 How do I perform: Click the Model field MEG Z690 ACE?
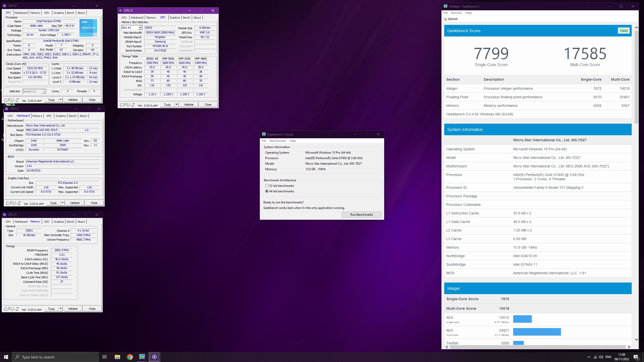49,130
